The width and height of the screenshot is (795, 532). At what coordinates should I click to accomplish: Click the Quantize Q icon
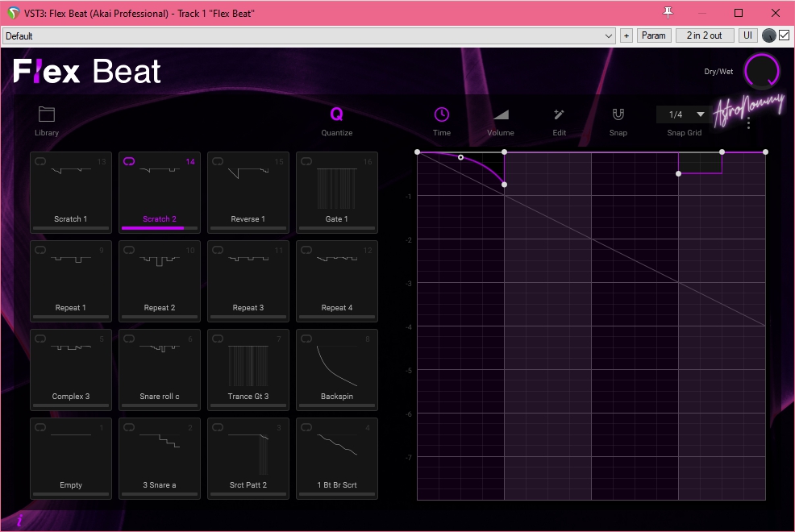[x=336, y=115]
